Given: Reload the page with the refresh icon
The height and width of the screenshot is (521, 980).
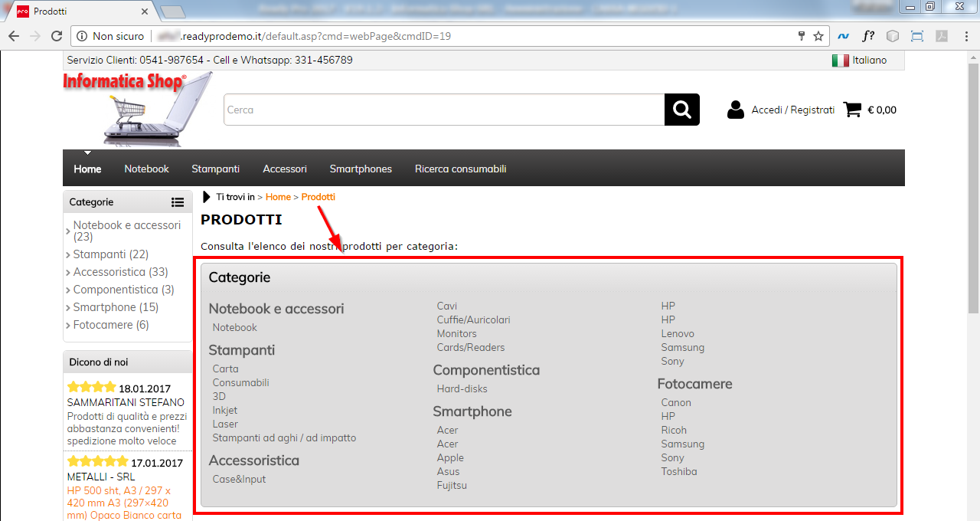Looking at the screenshot, I should point(56,36).
